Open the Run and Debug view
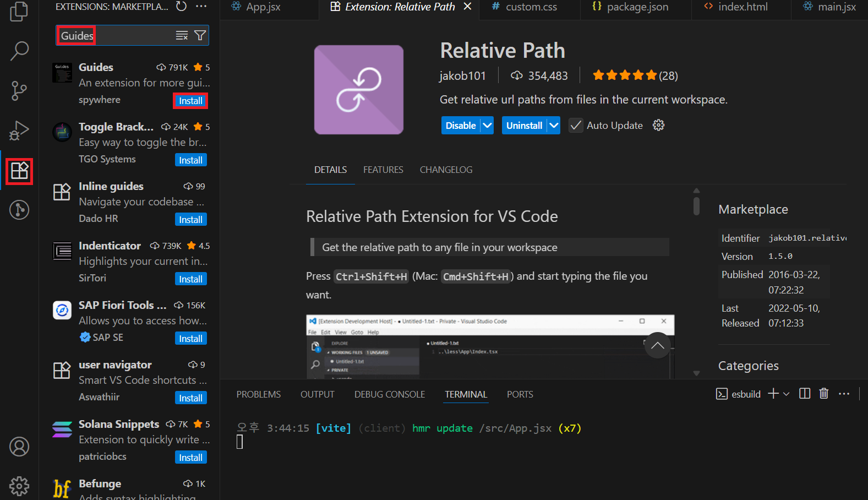Image resolution: width=868 pixels, height=500 pixels. (19, 131)
